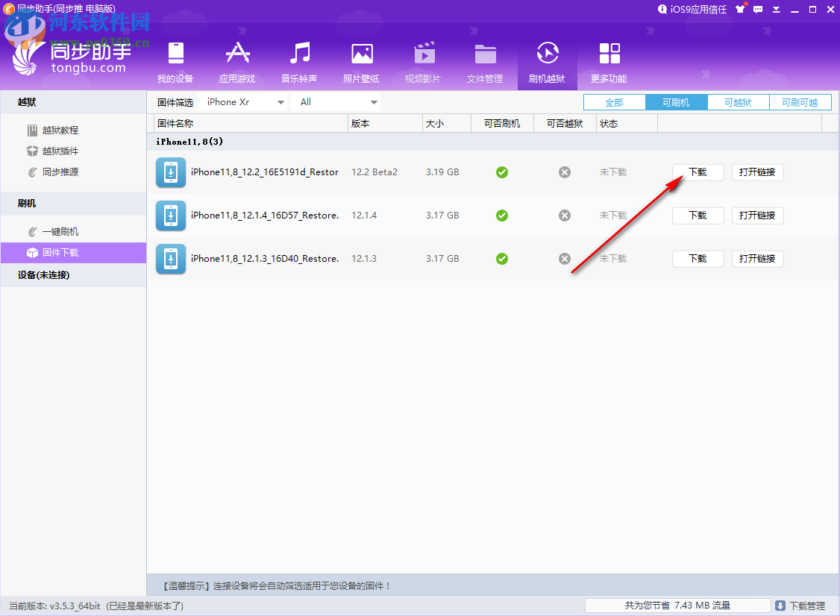Viewport: 840px width, 616px height.
Task: Open the T-shirt skin icon in the title bar
Action: pos(740,9)
